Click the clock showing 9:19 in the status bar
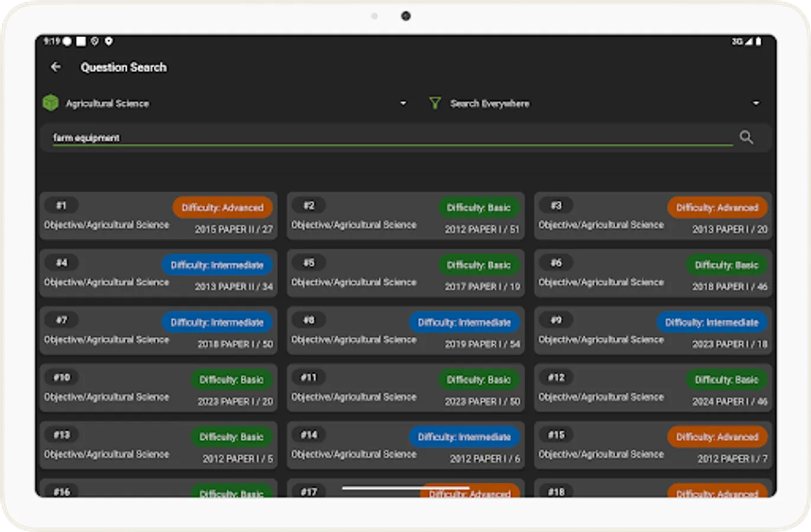 [51, 41]
